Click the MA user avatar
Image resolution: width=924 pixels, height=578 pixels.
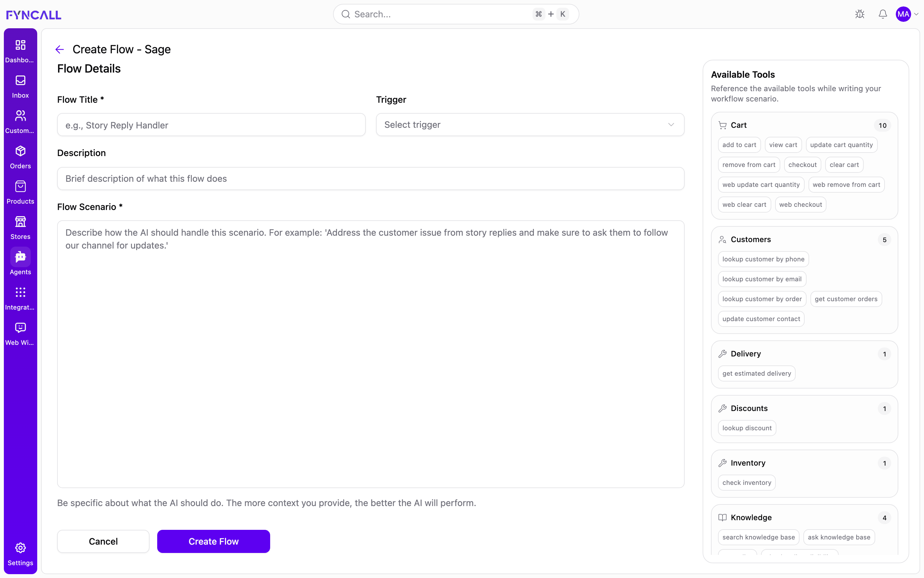[903, 14]
